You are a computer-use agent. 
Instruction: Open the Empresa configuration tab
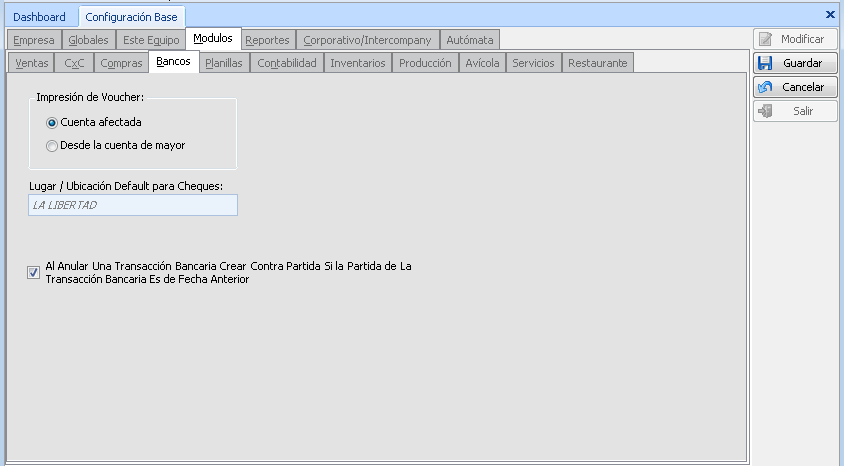pyautogui.click(x=34, y=40)
